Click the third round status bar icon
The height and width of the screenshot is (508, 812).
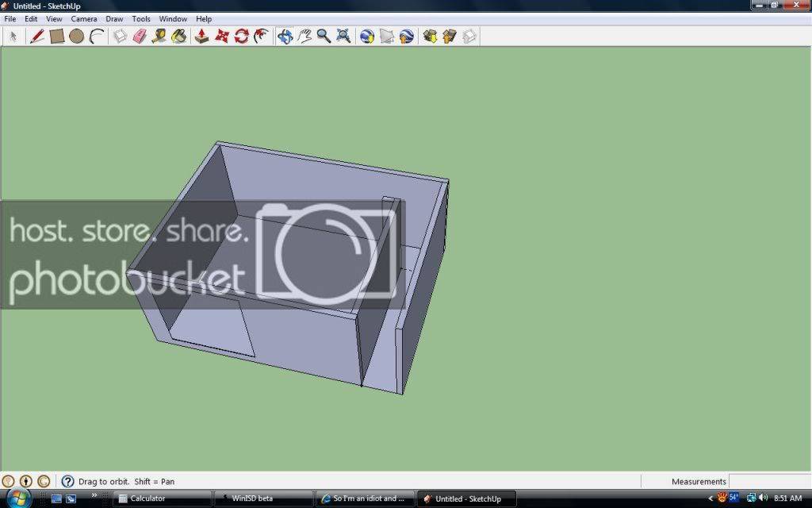(44, 482)
